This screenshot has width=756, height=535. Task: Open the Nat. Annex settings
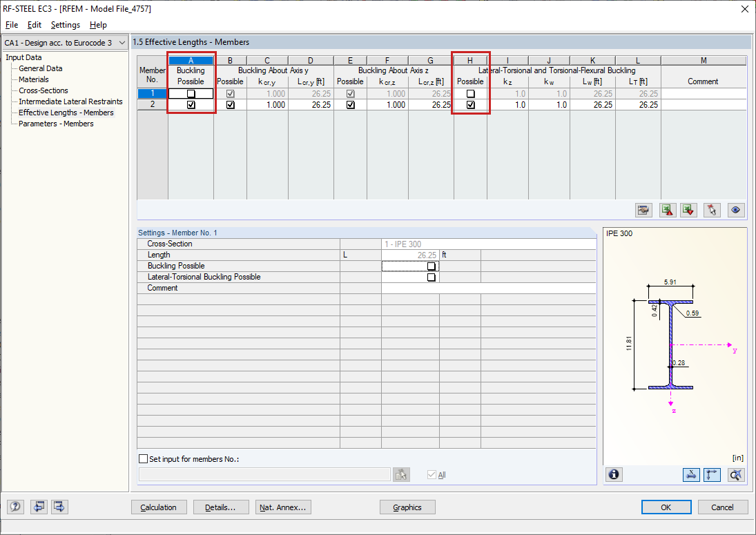coord(283,507)
